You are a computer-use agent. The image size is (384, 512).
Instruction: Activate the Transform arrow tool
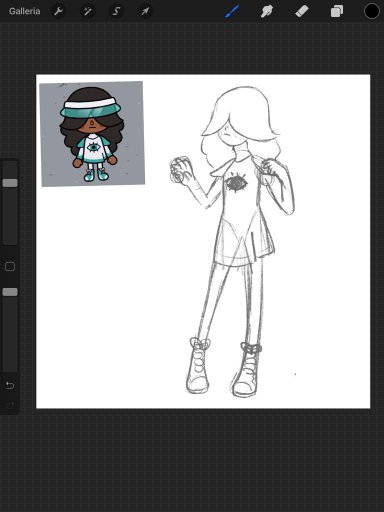point(145,11)
